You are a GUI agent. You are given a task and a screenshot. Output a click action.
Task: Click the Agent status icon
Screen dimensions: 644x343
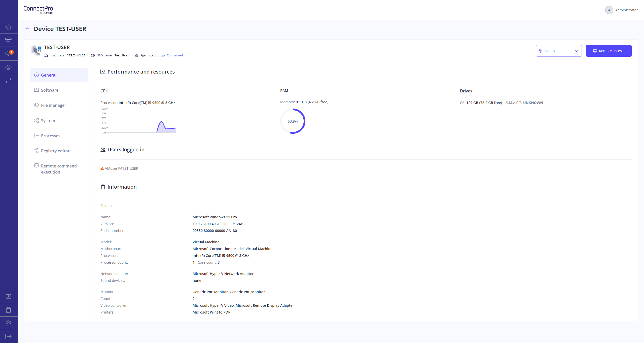click(x=136, y=55)
